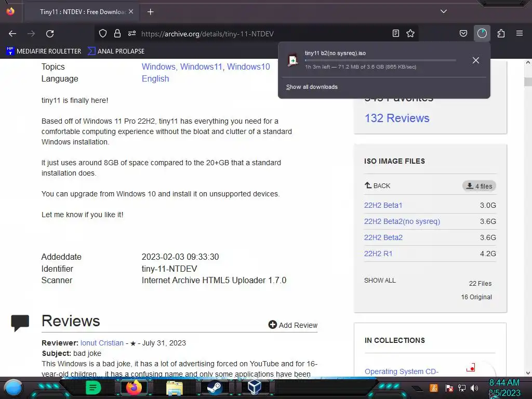Open Java update tray icon
This screenshot has height=399, width=532.
pos(434,388)
